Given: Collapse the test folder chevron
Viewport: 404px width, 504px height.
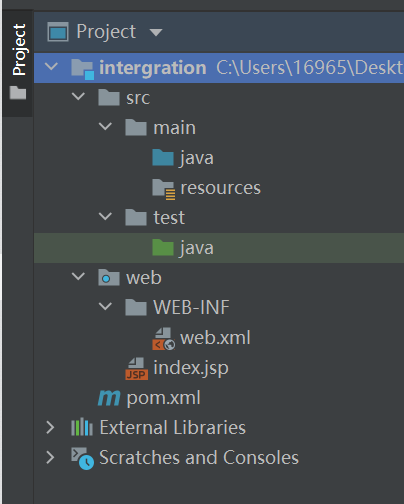Looking at the screenshot, I should coord(105,217).
